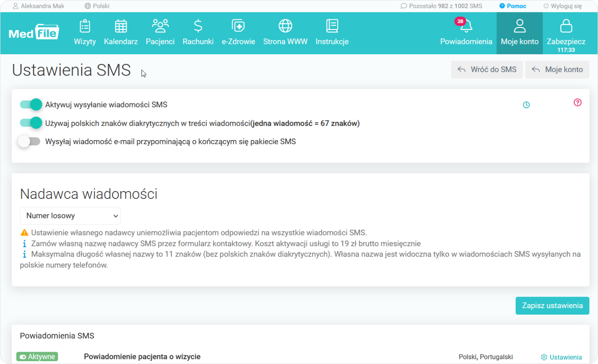The height and width of the screenshot is (364, 598).
Task: Click the pink help question mark icon
Action: pyautogui.click(x=577, y=103)
